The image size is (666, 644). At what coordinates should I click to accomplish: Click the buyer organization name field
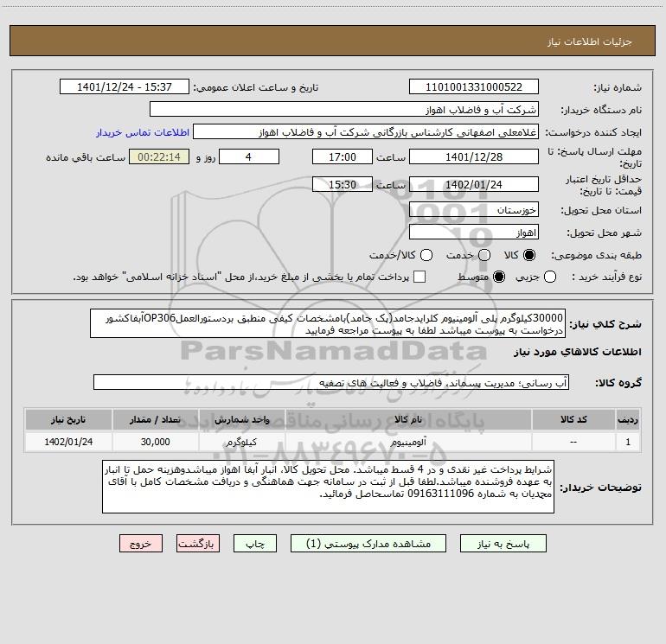pyautogui.click(x=344, y=109)
